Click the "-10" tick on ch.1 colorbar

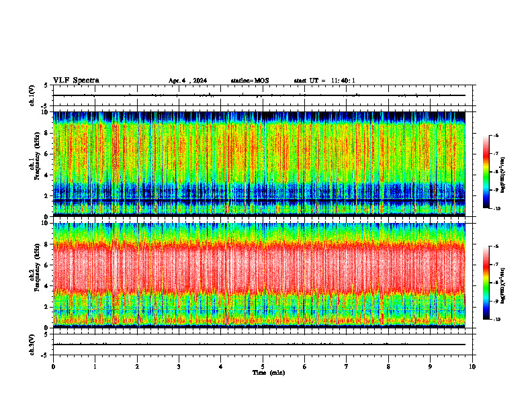point(496,209)
